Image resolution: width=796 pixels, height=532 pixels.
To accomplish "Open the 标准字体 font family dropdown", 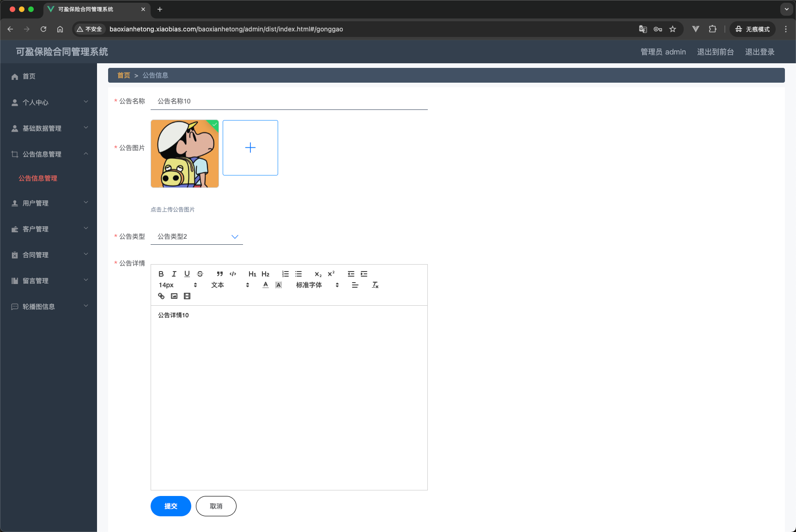I will click(x=317, y=285).
